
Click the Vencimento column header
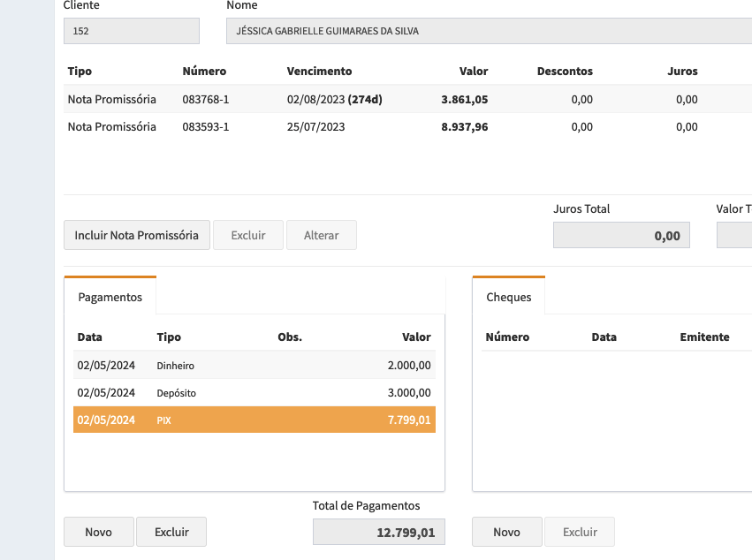319,71
